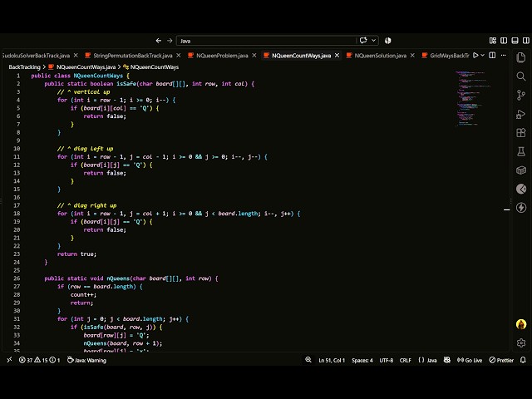Toggle the primary side bar

(x=504, y=41)
